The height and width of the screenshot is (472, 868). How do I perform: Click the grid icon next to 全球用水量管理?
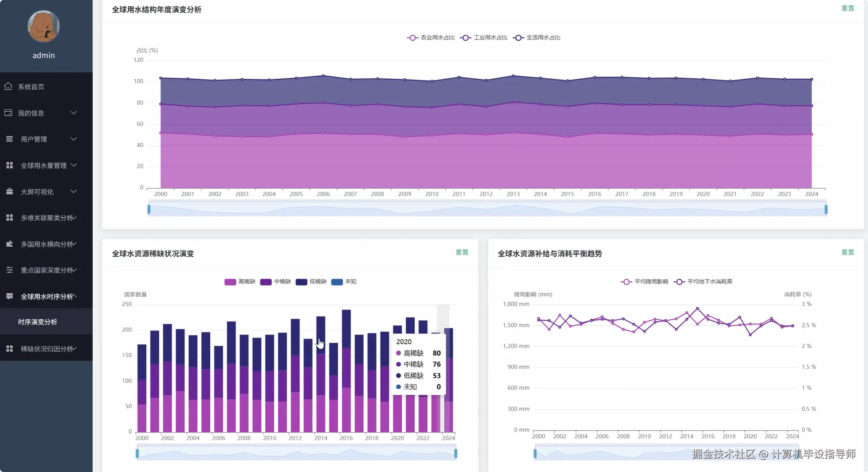tap(9, 165)
